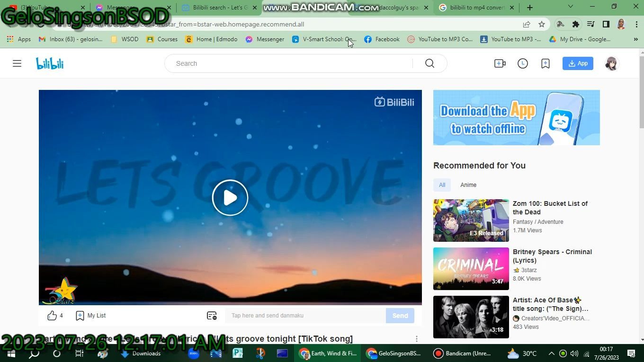The width and height of the screenshot is (644, 362).
Task: Open the Publisher taskbar icon
Action: coord(238,353)
